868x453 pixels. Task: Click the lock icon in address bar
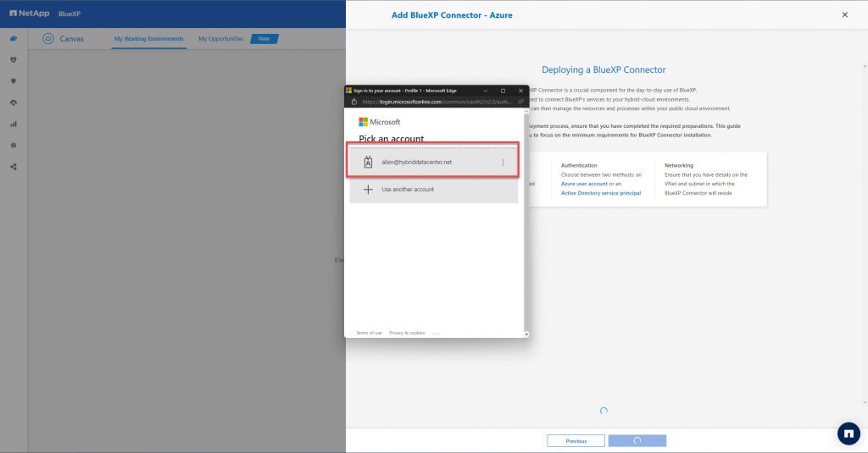(354, 102)
